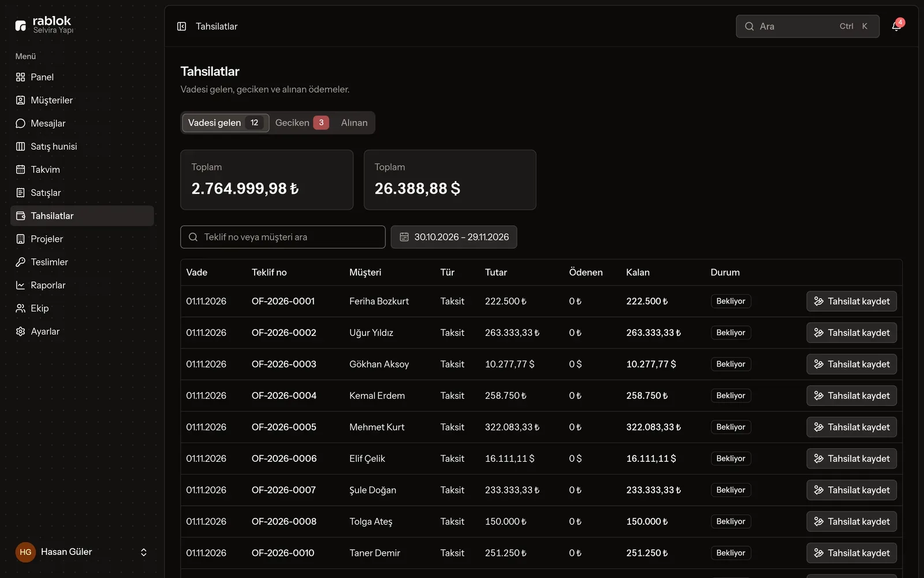This screenshot has height=578, width=924.
Task: Click the Ekip people icon
Action: coord(21,308)
